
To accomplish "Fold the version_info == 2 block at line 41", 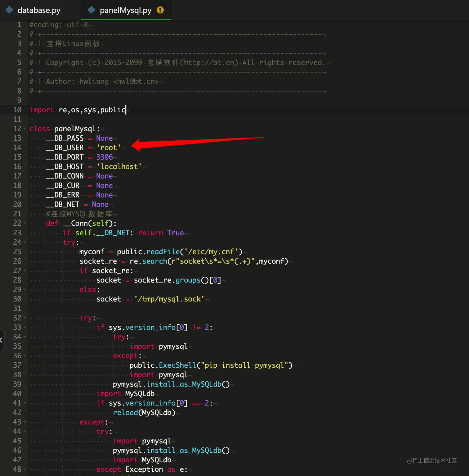I will [25, 403].
